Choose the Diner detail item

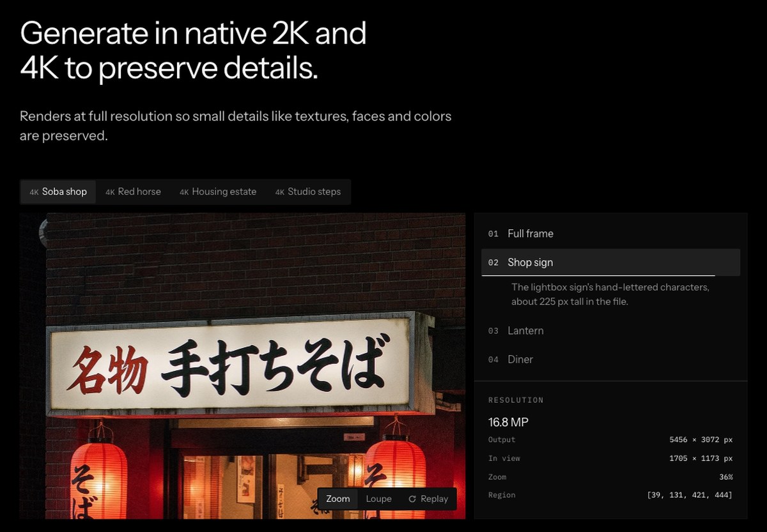[x=610, y=360]
